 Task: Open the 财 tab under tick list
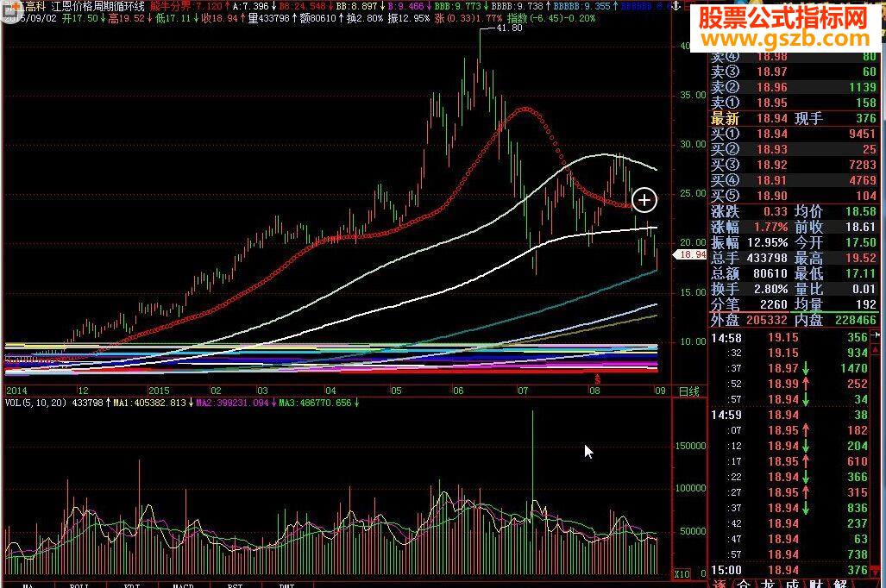pyautogui.click(x=815, y=583)
